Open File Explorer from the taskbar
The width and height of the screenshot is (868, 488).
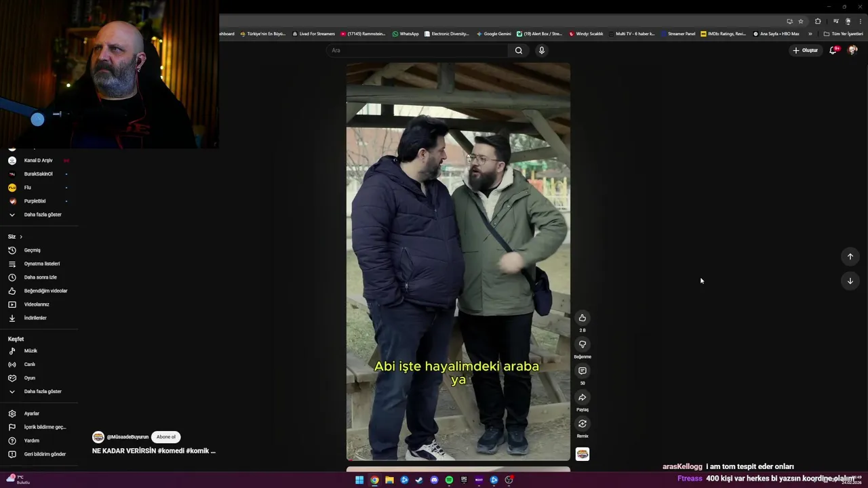coord(389,480)
